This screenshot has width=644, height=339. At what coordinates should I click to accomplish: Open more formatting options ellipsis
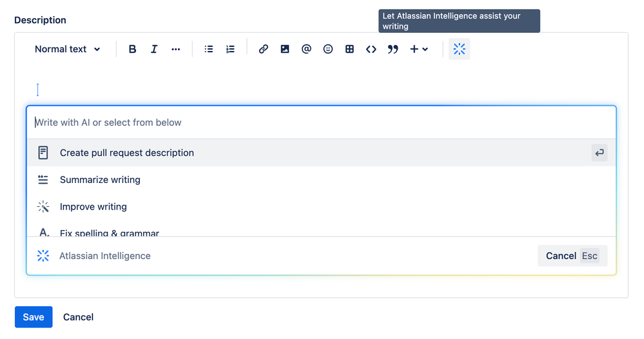tap(176, 49)
